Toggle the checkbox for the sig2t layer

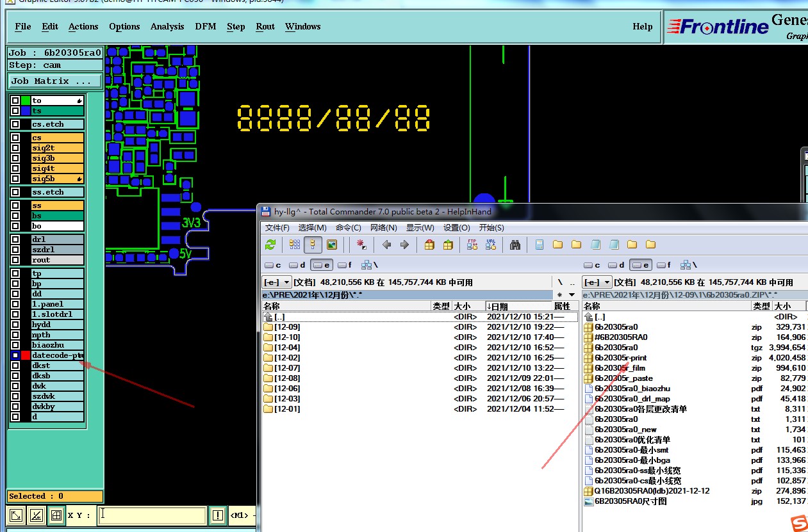click(x=15, y=148)
